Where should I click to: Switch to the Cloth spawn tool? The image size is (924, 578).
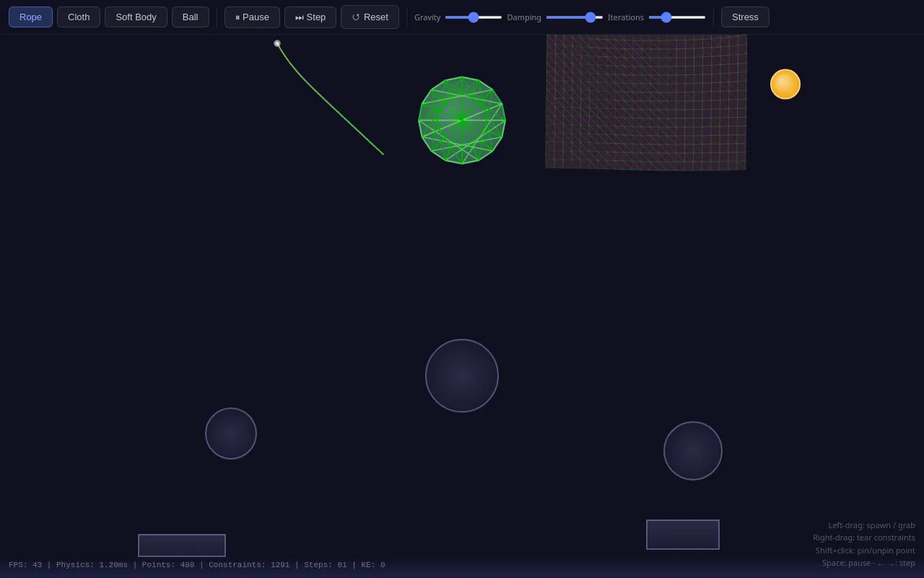(x=79, y=17)
